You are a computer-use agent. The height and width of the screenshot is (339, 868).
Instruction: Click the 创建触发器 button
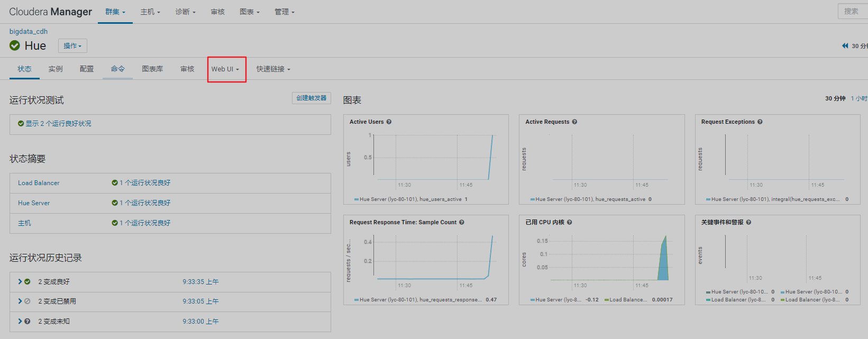pyautogui.click(x=312, y=98)
